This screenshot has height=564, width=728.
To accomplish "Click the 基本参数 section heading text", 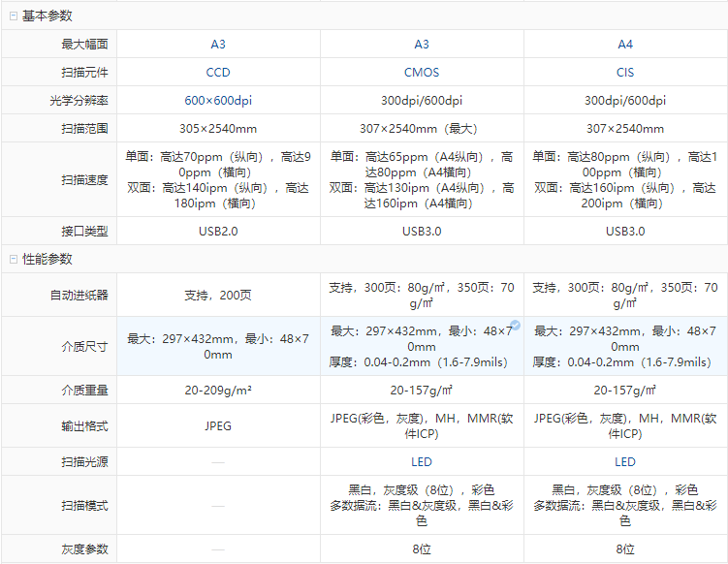I will point(47,16).
